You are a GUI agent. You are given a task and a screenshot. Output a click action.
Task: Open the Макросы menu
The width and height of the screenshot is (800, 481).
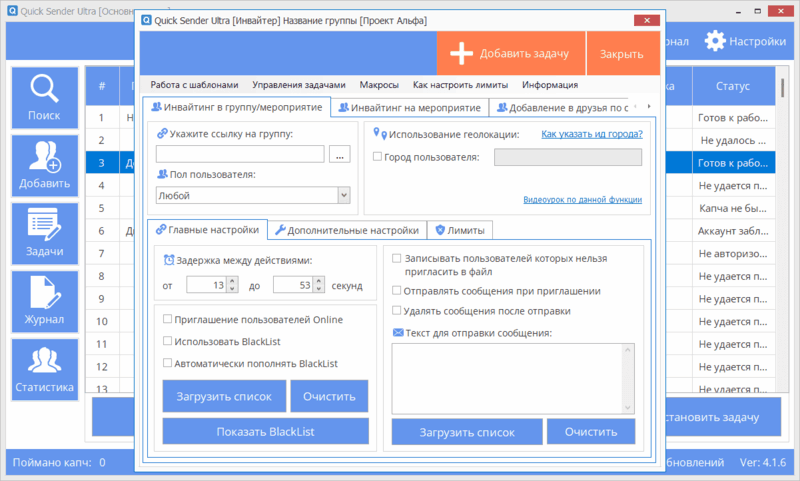[379, 85]
